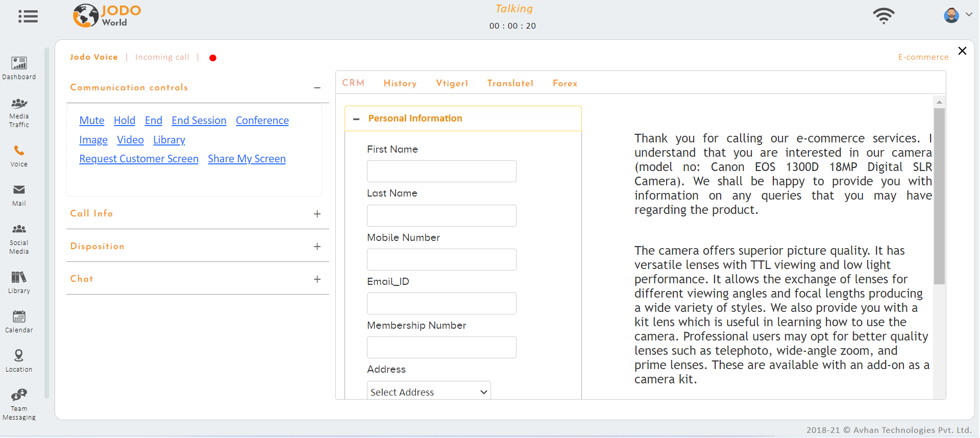
Task: Click the E-commerce label
Action: click(923, 57)
